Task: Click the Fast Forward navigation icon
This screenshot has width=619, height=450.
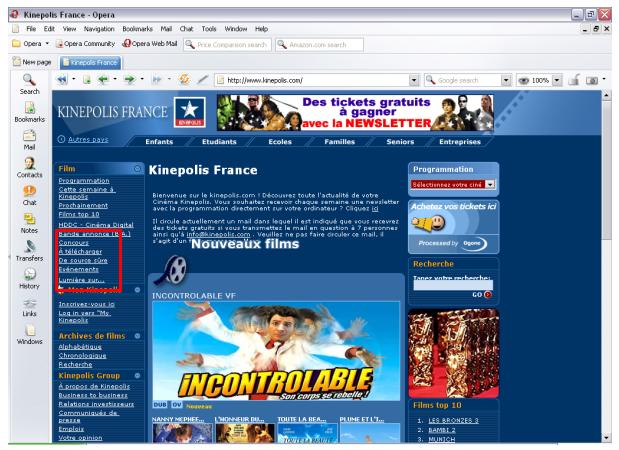Action: pos(157,80)
